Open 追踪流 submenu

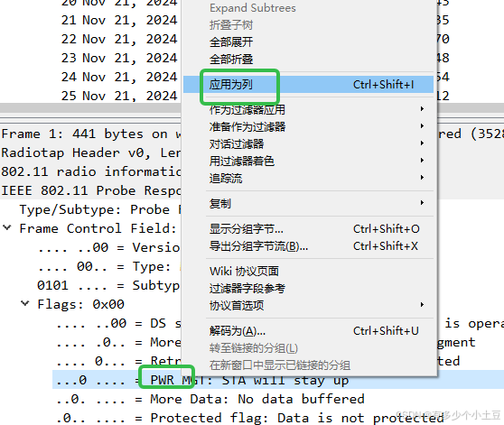pos(308,178)
